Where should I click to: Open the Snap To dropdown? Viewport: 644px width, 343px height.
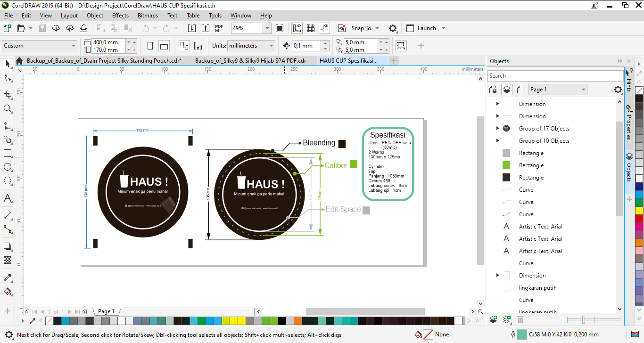[x=377, y=28]
